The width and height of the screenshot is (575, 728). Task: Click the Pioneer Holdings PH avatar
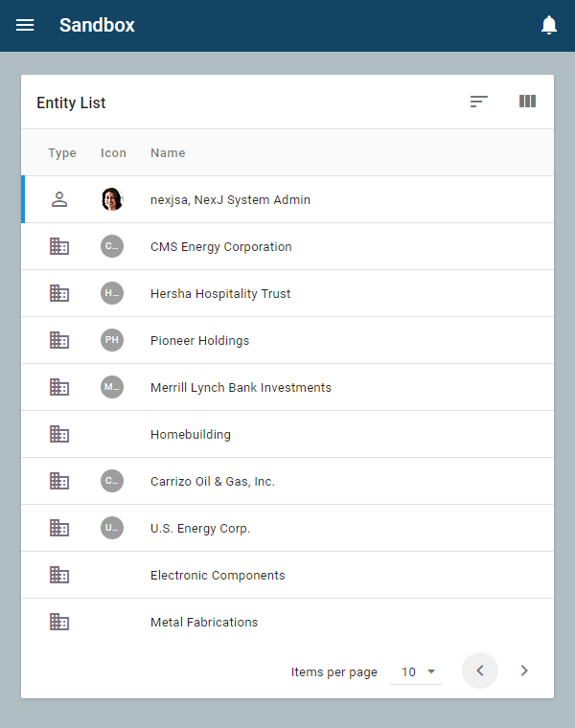[112, 340]
